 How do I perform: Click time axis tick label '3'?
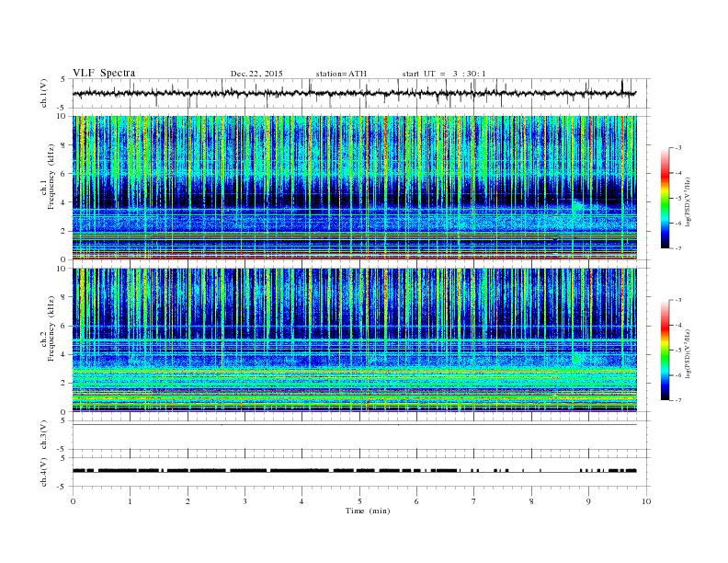(x=245, y=501)
